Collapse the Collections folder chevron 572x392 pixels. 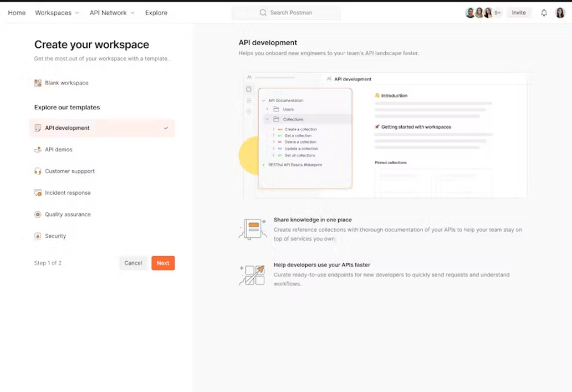(267, 119)
